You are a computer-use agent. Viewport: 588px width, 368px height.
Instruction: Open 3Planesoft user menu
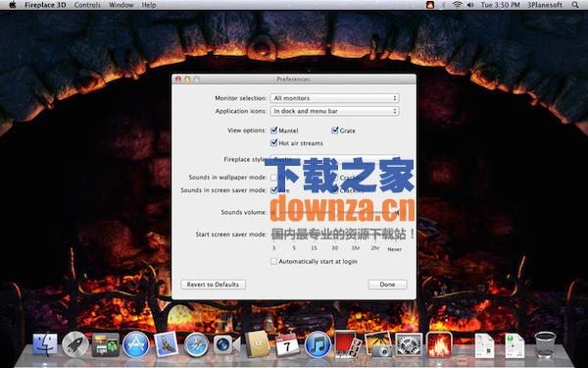(545, 5)
